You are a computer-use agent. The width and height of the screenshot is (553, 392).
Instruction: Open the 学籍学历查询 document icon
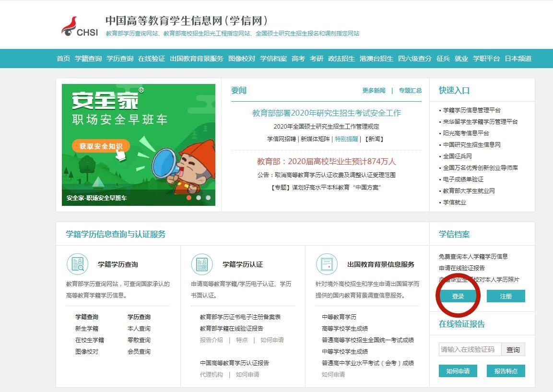[x=78, y=264]
